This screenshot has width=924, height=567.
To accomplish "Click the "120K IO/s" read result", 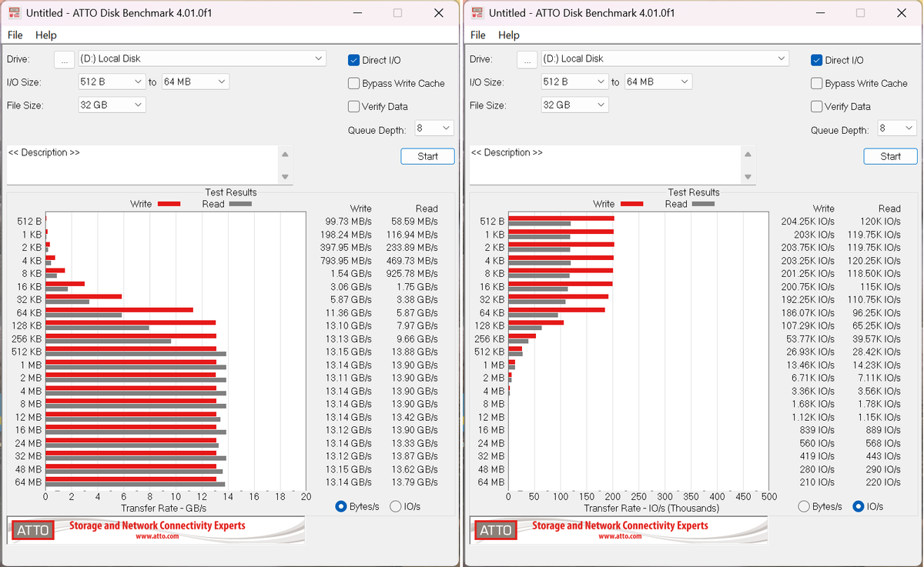I will pos(881,222).
